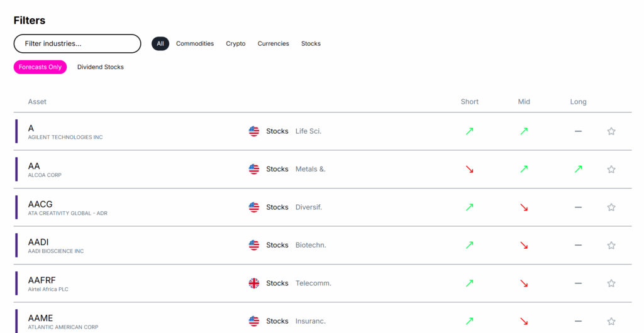Click the green mid-term arrow for A
Viewport: 644px width, 333px height.
point(524,131)
